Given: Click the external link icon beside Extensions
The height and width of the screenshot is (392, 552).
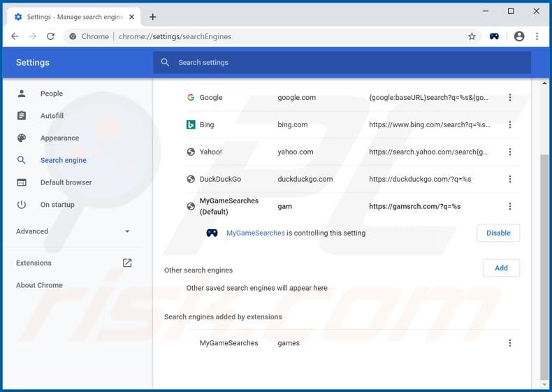Looking at the screenshot, I should coord(127,263).
